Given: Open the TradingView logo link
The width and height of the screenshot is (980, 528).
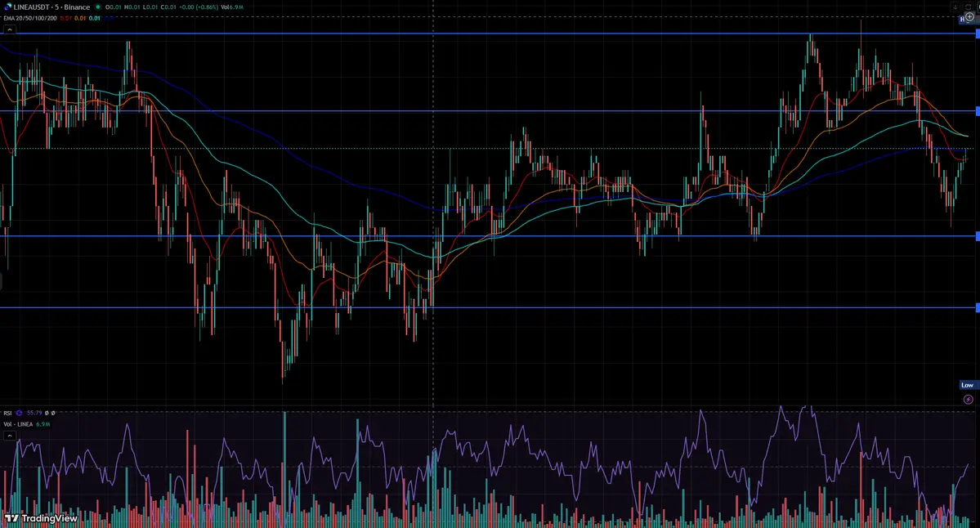Looking at the screenshot, I should pyautogui.click(x=41, y=519).
